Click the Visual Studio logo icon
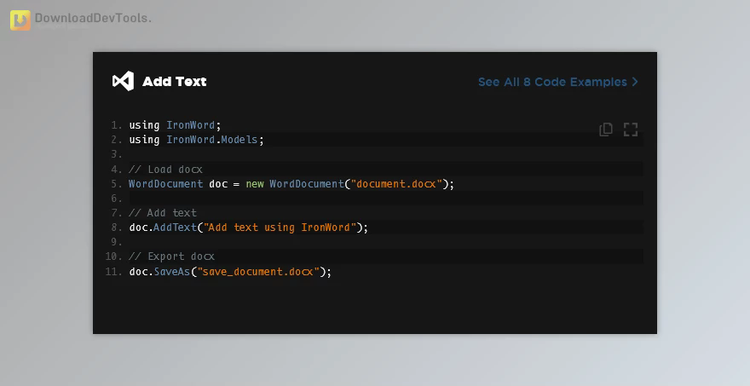The image size is (750, 386). click(123, 81)
